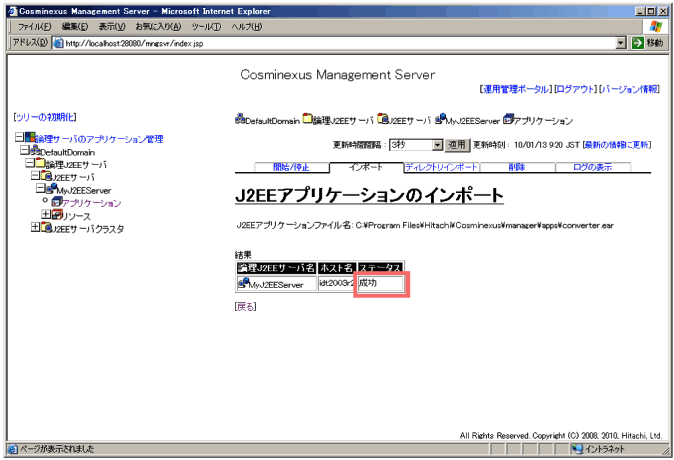Collapse the 論理サーバのアプリケーション管理 tree node

19,137
